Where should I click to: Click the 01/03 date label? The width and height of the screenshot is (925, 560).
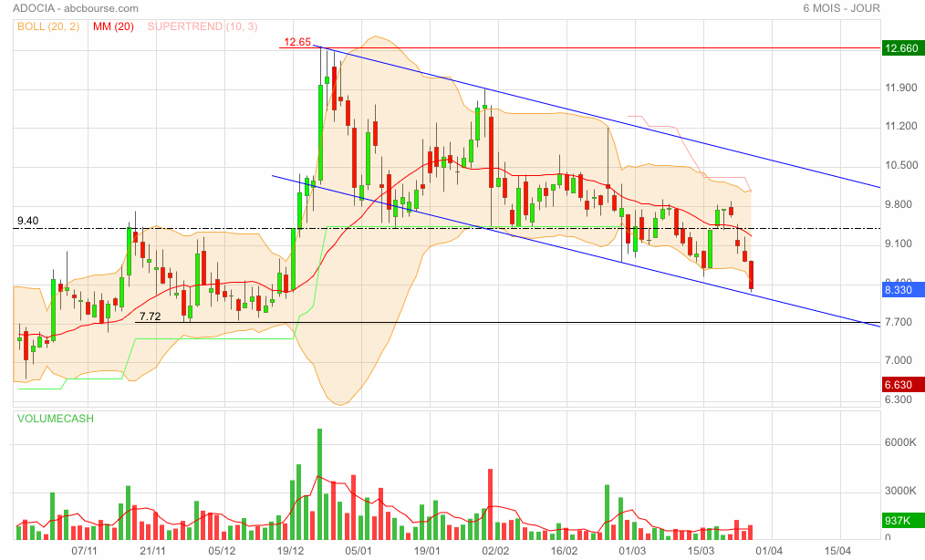(632, 551)
